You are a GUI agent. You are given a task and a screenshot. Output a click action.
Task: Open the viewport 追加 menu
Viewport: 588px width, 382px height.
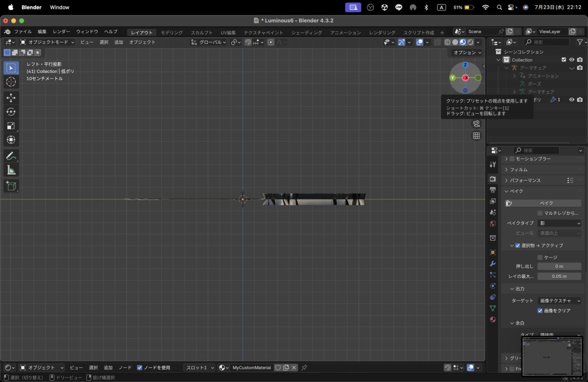pos(118,42)
